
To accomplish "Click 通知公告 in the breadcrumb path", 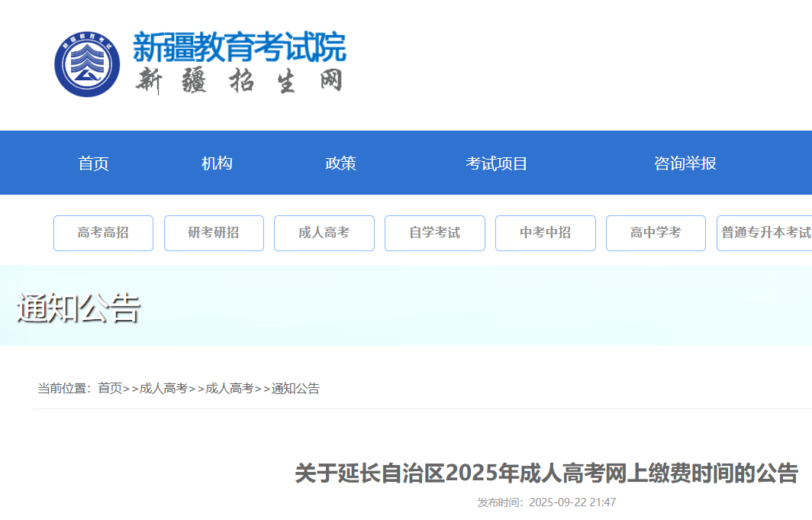I will coord(295,389).
